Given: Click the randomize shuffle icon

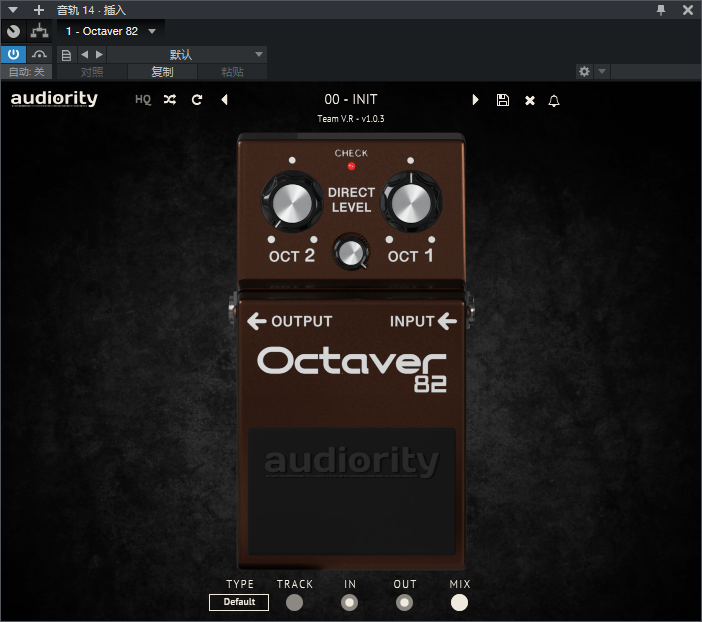Looking at the screenshot, I should tap(170, 100).
